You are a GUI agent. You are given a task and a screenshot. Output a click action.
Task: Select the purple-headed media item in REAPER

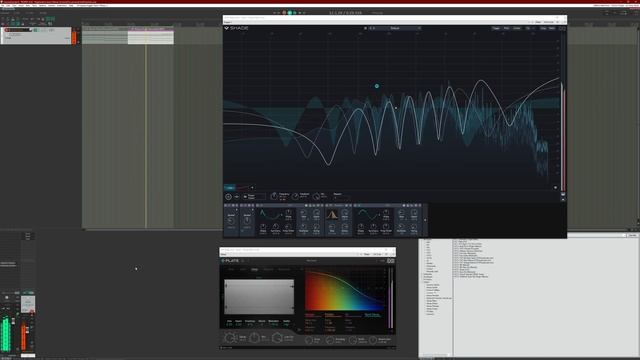click(x=151, y=36)
